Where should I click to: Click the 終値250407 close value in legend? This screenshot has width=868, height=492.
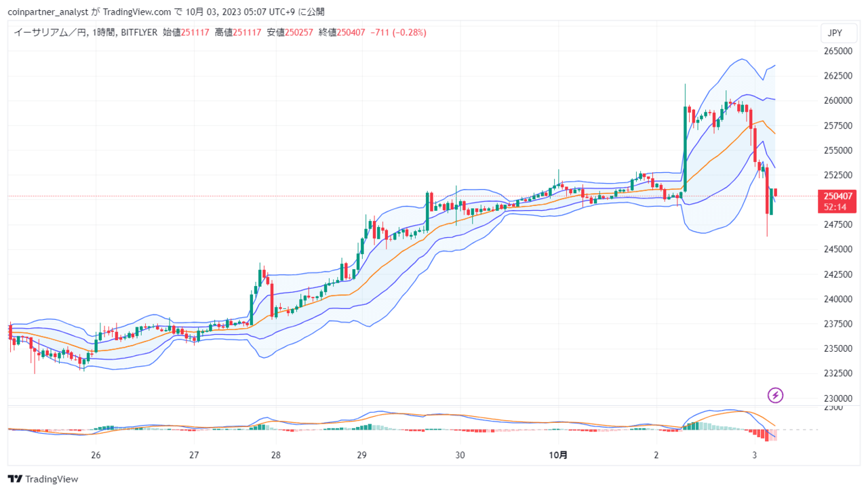point(342,32)
